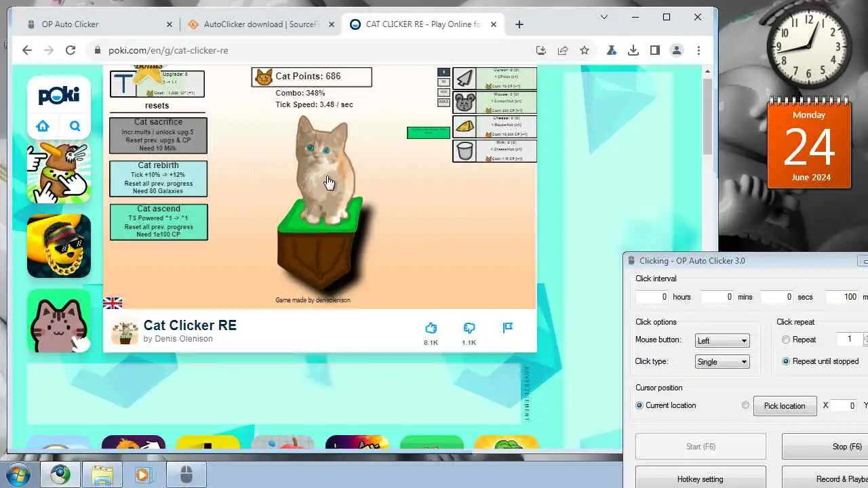The width and height of the screenshot is (868, 488).
Task: Select Current location radio button
Action: 639,405
